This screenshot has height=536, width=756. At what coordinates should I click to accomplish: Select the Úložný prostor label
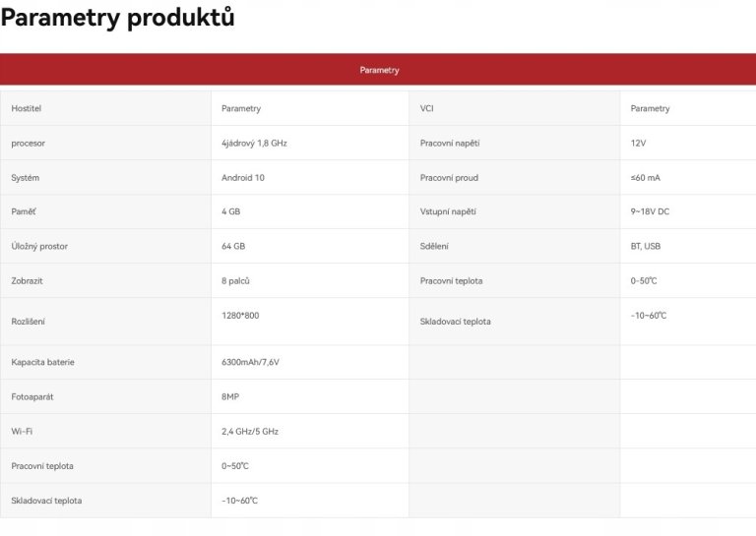[39, 246]
